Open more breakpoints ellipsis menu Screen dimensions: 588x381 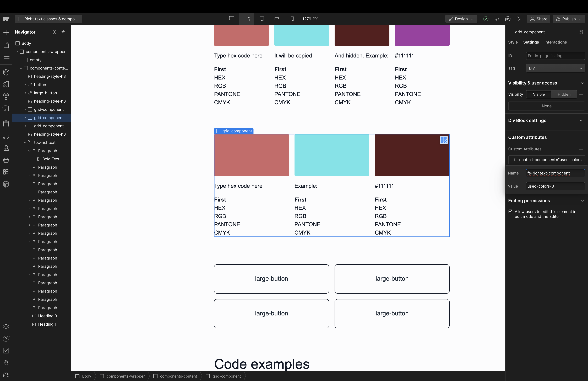tap(216, 19)
